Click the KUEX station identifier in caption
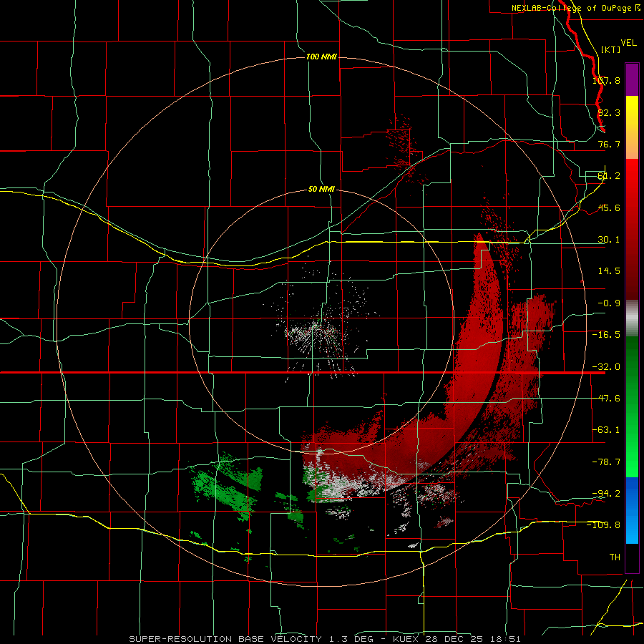The image size is (644, 644). [406, 639]
